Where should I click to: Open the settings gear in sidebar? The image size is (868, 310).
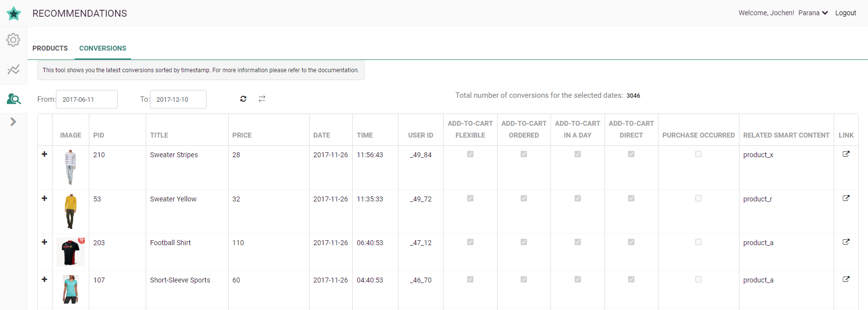[13, 40]
